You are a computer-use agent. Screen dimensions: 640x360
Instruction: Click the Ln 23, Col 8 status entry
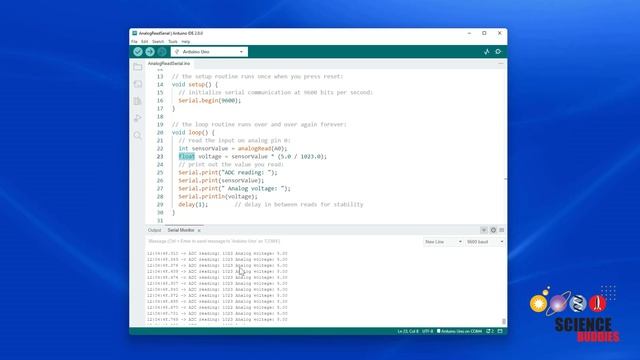point(408,331)
